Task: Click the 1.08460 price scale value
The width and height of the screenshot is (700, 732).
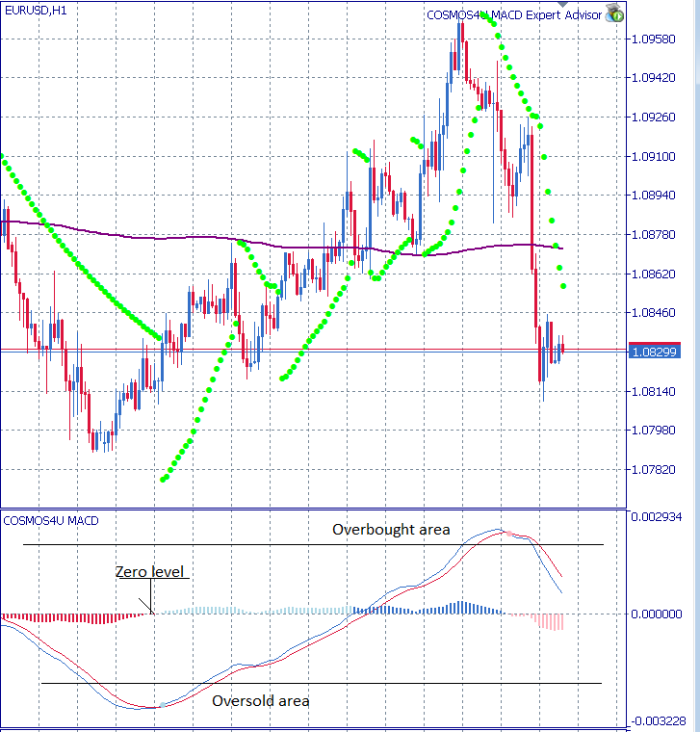Action: (654, 313)
